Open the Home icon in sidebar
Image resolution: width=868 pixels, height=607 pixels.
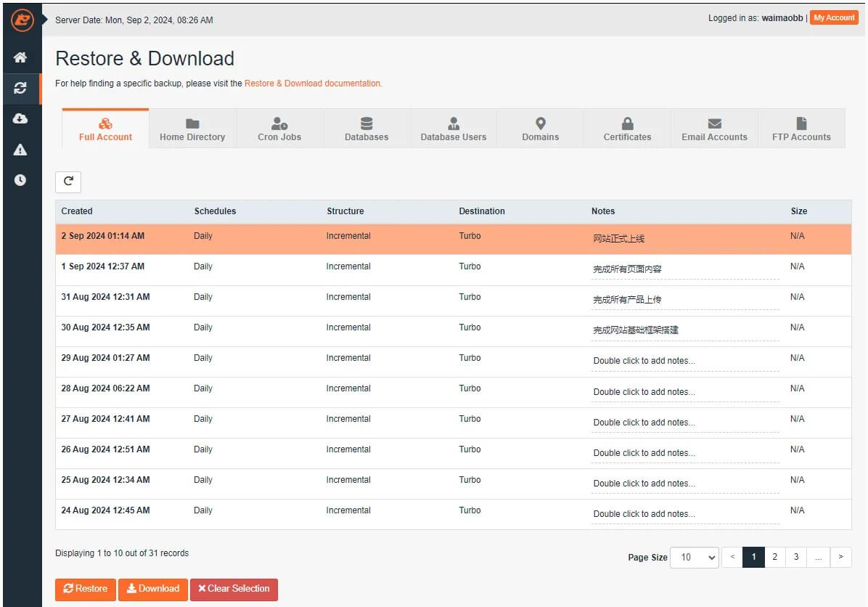point(20,57)
